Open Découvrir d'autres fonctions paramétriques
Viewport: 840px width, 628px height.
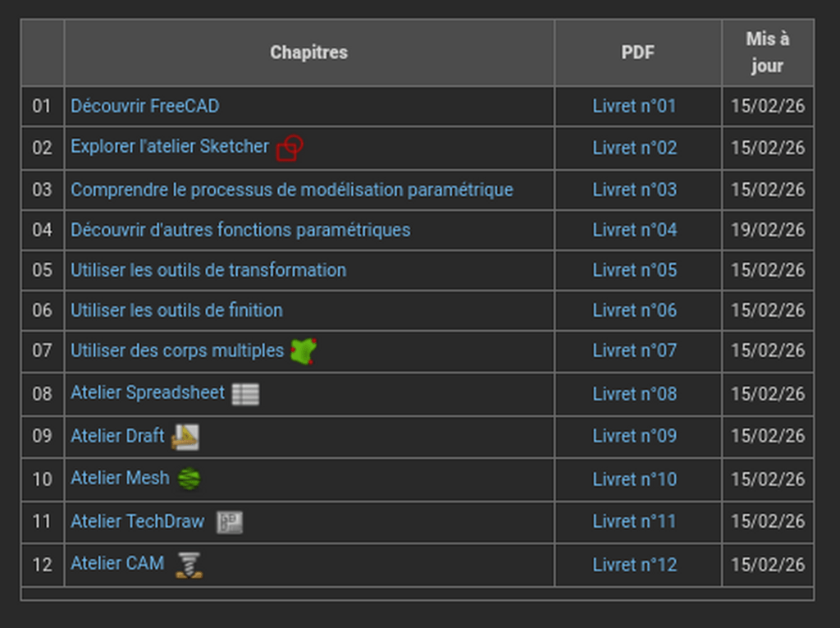click(x=240, y=230)
